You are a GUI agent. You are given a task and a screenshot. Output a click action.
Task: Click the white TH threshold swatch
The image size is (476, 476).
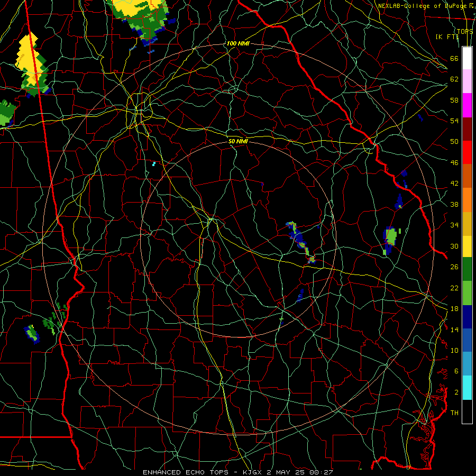coord(467,411)
